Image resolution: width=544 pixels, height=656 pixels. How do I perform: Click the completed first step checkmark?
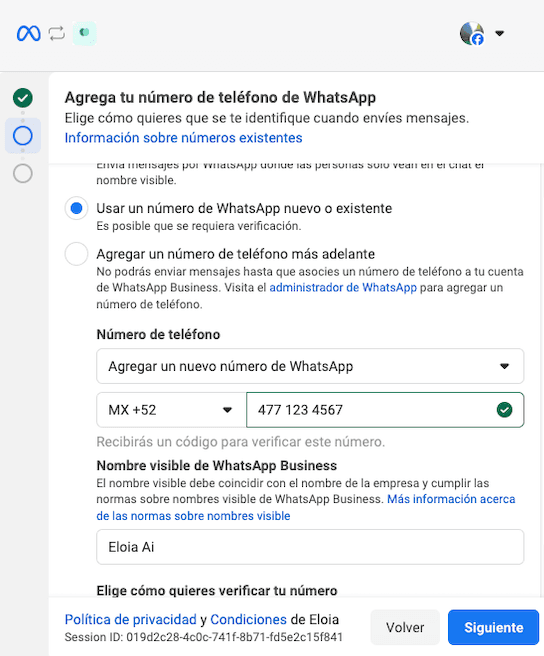[23, 98]
